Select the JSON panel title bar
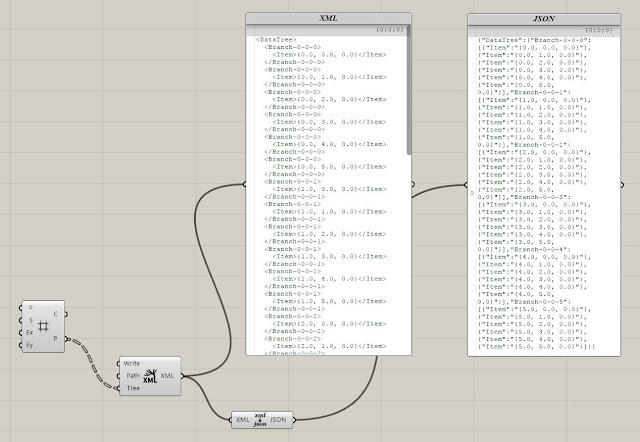640x442 pixels. click(544, 19)
